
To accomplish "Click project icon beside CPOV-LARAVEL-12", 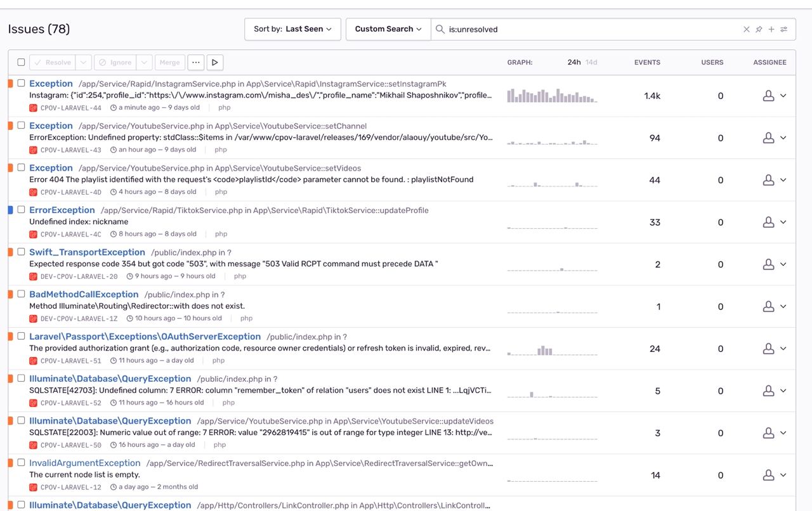I will [34, 487].
